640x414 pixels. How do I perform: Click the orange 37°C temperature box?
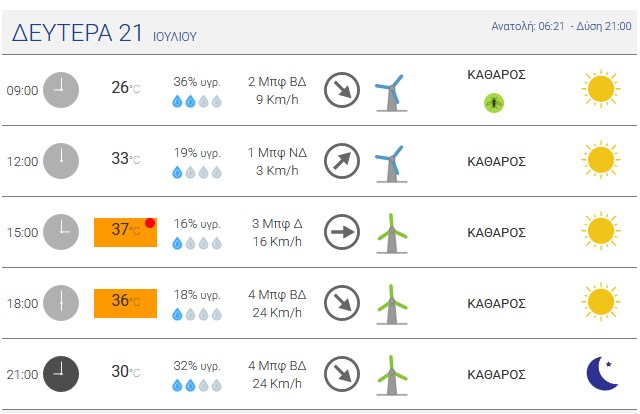point(125,232)
